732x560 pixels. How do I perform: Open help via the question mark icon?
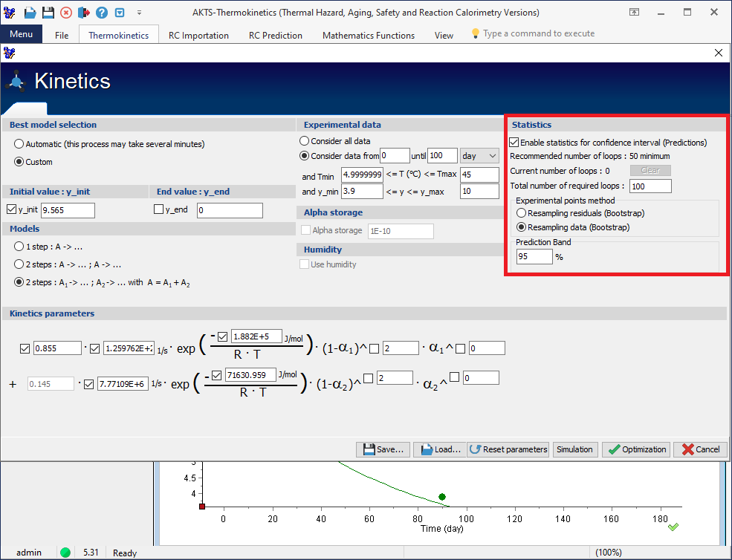[101, 12]
